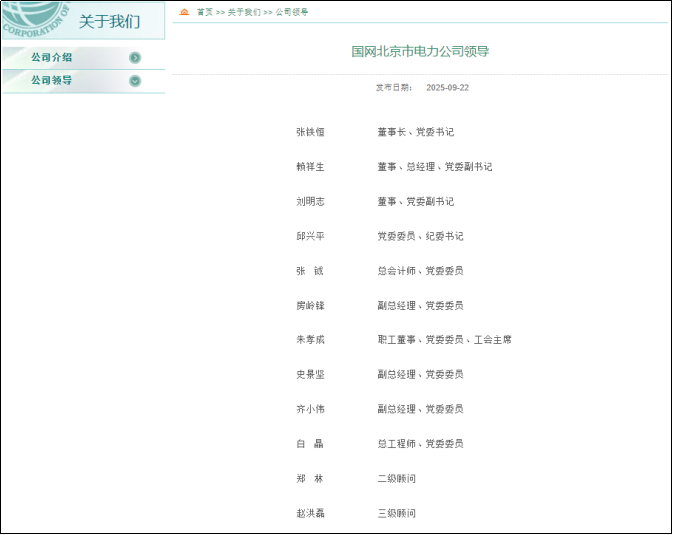
Task: Click the name 白 晶
Action: [x=310, y=444]
